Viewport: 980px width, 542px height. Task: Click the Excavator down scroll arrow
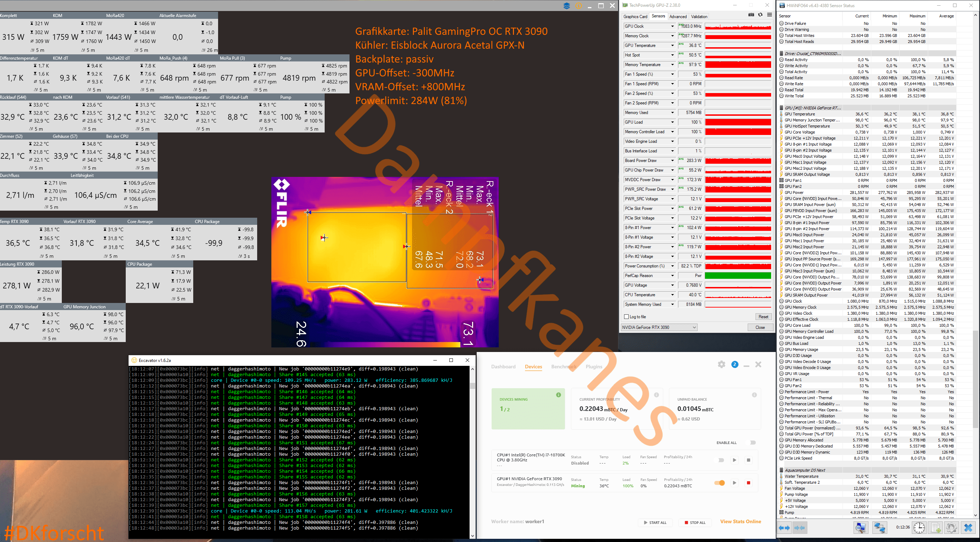click(472, 536)
